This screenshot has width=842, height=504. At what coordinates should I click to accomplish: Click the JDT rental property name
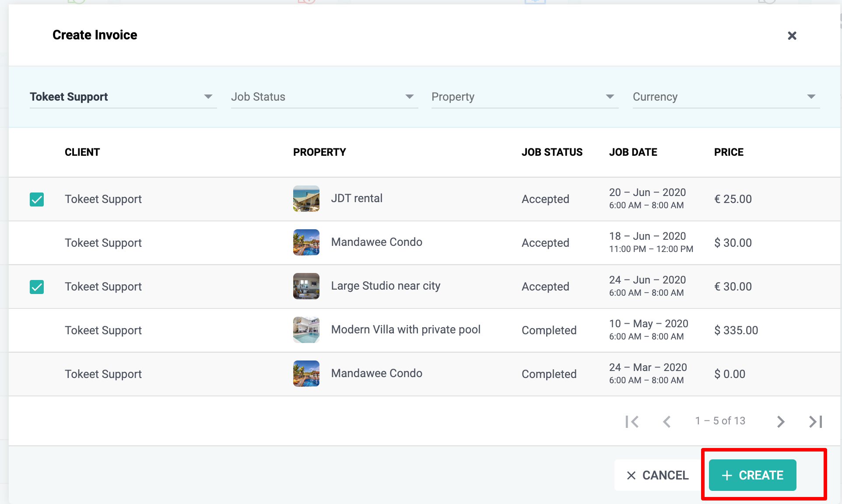click(357, 198)
